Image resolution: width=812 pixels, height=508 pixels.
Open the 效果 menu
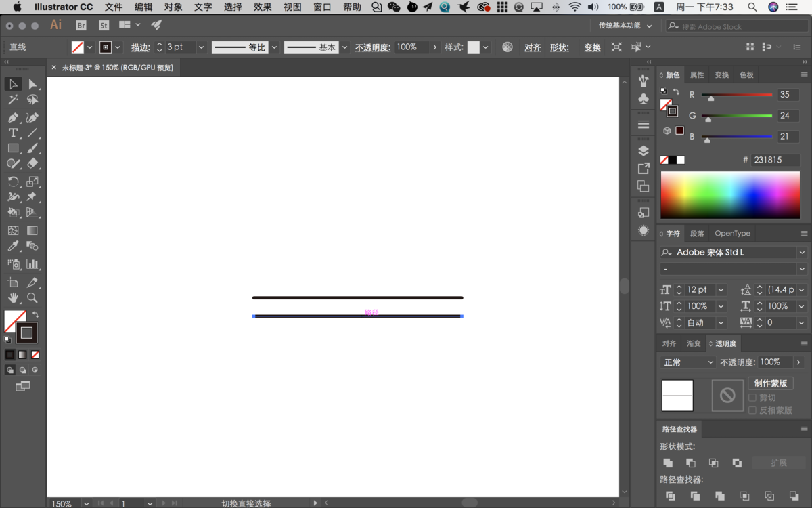[263, 7]
